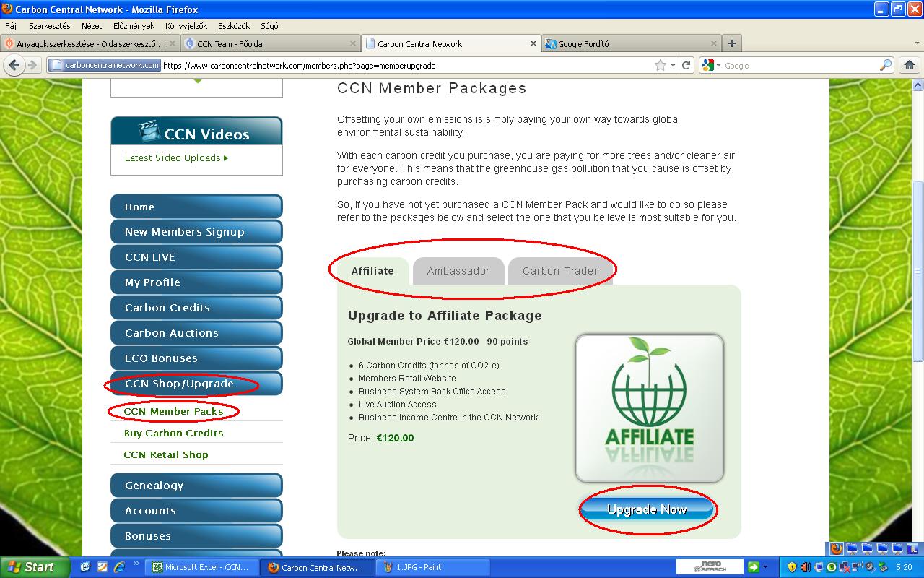Switch to the CCN Team - Főoldal tab
Image resolution: width=924 pixels, height=578 pixels.
[271, 43]
